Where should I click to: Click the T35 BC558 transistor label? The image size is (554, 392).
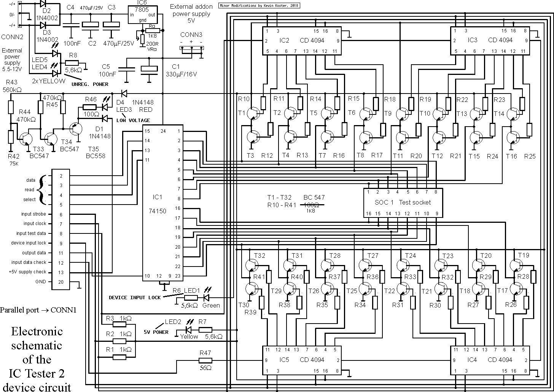click(x=96, y=152)
